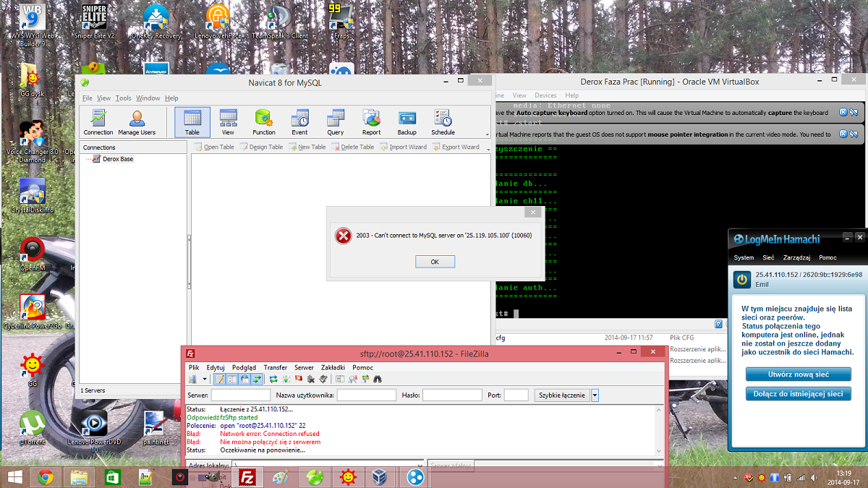Click FileZilla reconnect icon
The height and width of the screenshot is (488, 868).
(322, 379)
